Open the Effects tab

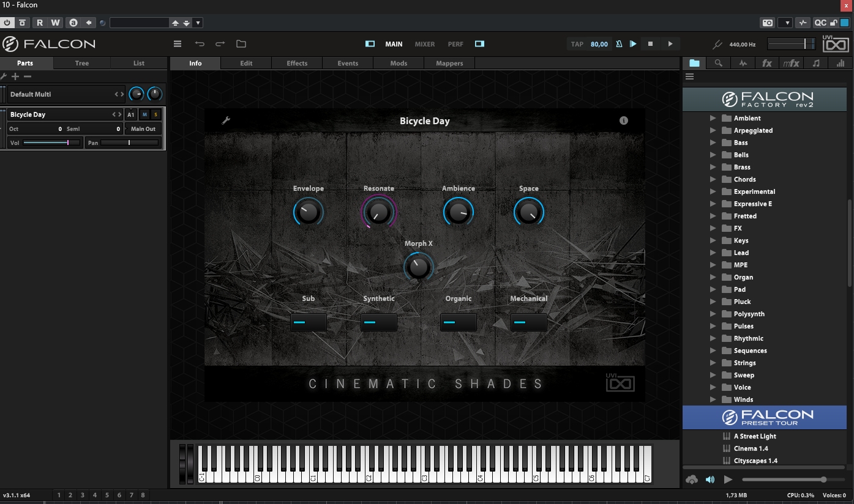coord(297,63)
